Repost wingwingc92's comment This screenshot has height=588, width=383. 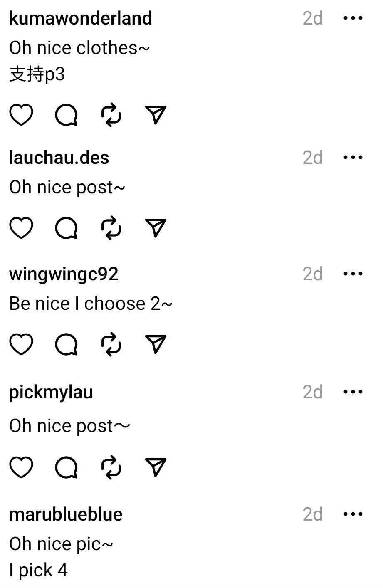tap(111, 344)
